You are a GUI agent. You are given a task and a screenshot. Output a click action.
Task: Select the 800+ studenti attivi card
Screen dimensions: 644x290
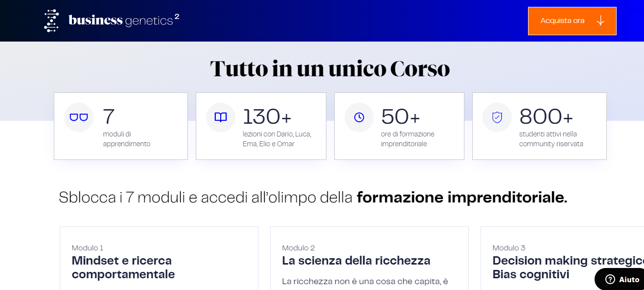[539, 126]
